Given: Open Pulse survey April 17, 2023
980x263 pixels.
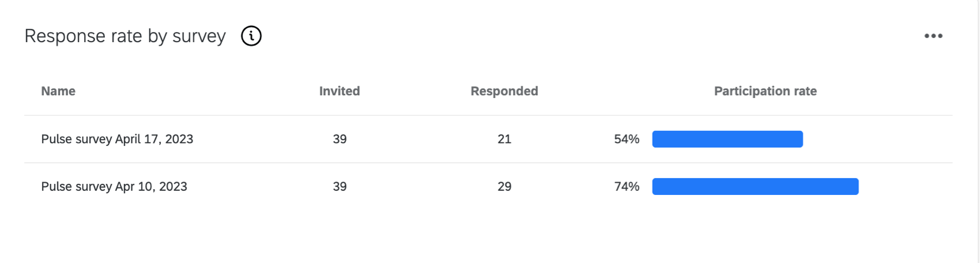Looking at the screenshot, I should pyautogui.click(x=117, y=139).
